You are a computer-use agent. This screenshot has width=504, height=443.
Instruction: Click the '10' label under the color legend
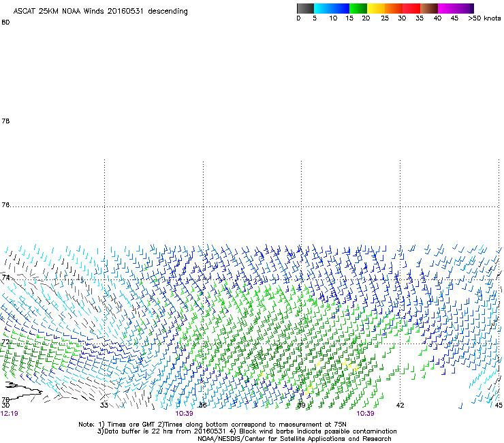click(x=333, y=18)
